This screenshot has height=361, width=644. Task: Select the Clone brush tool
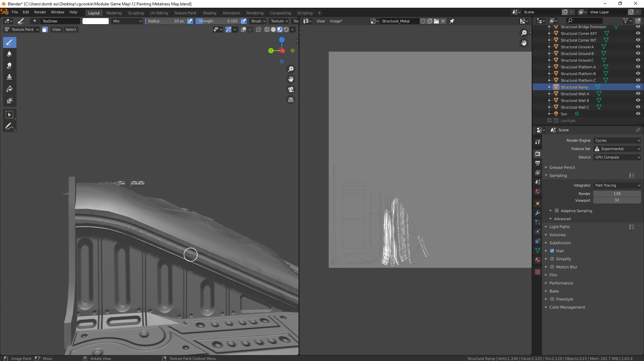(x=9, y=77)
